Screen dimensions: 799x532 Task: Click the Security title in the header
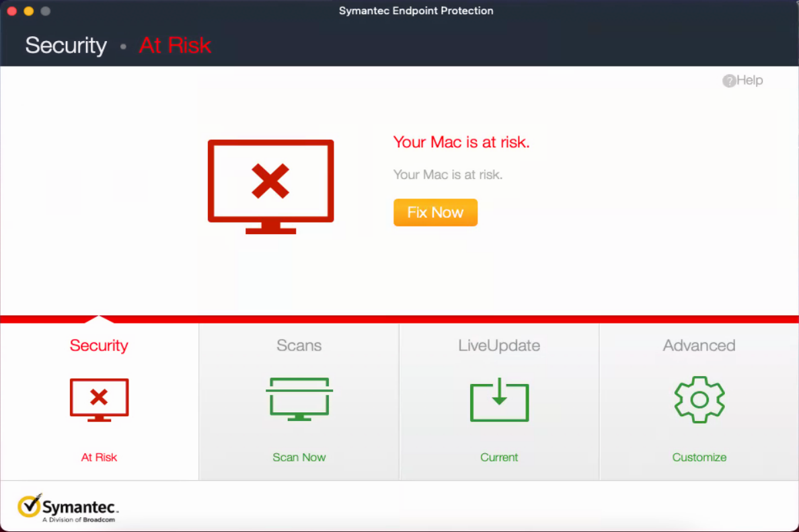click(66, 45)
